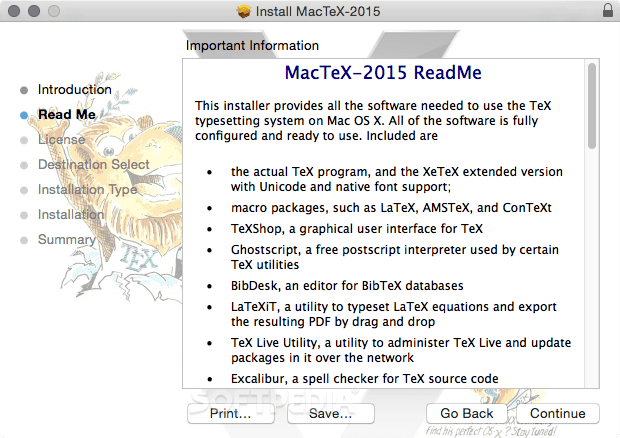
Task: Select the Installation step in sidebar
Action: coord(71,214)
